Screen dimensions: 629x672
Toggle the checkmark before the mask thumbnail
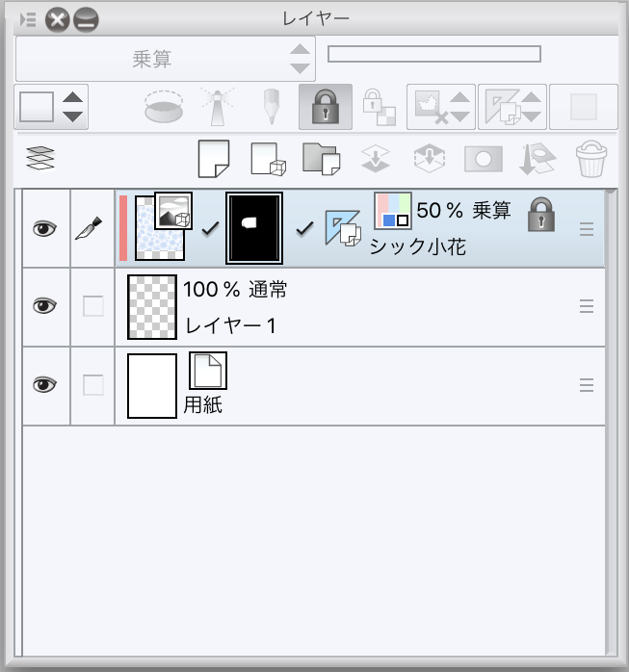pyautogui.click(x=211, y=228)
